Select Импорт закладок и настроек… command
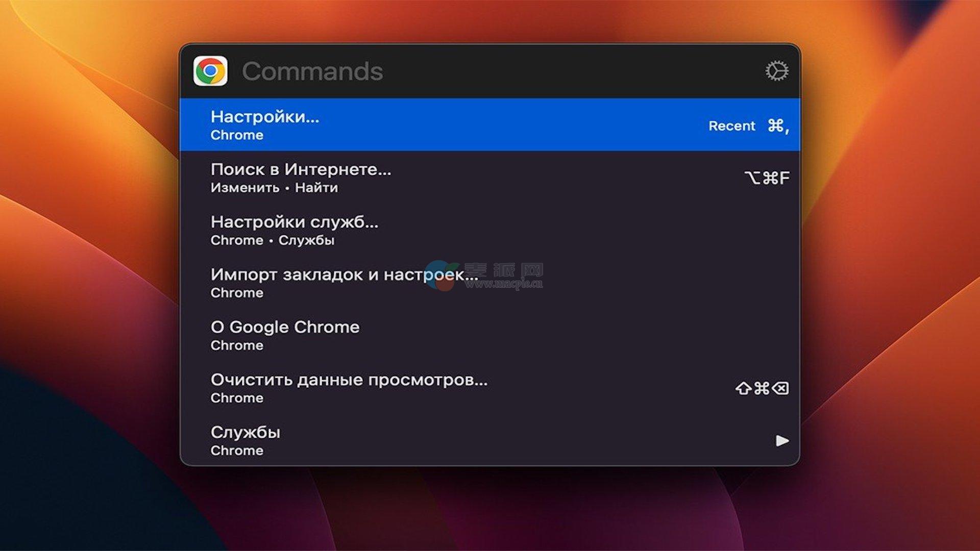 pos(490,283)
